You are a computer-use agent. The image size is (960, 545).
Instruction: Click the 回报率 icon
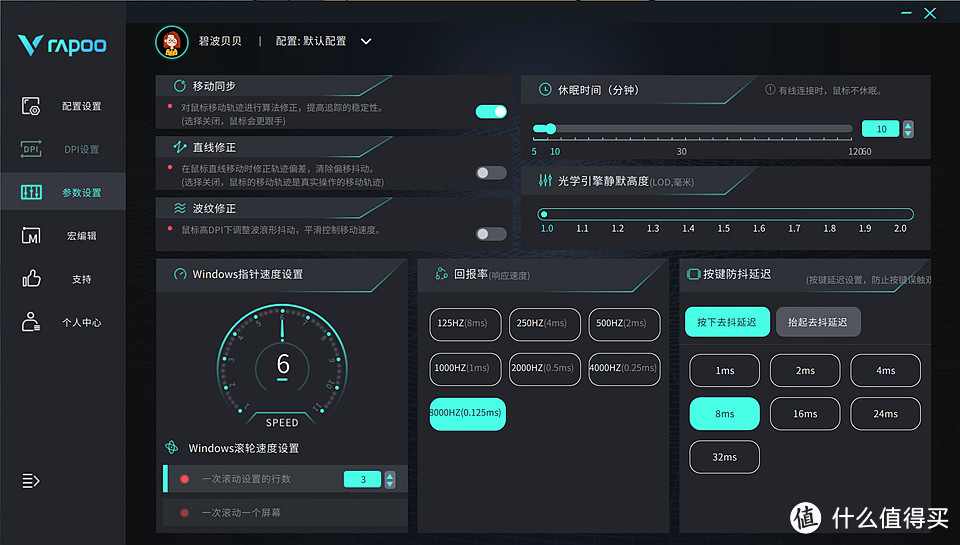pos(441,274)
